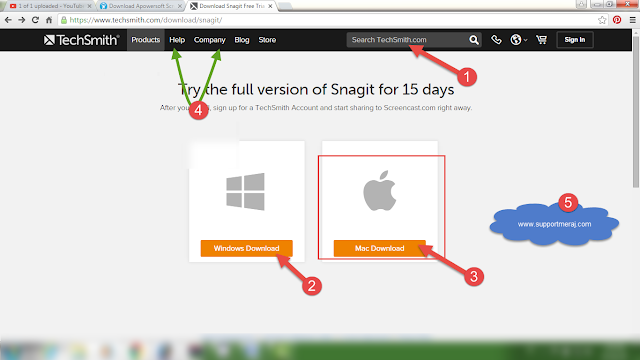The image size is (640, 360).
Task: Click the browser forward arrow
Action: [22, 20]
